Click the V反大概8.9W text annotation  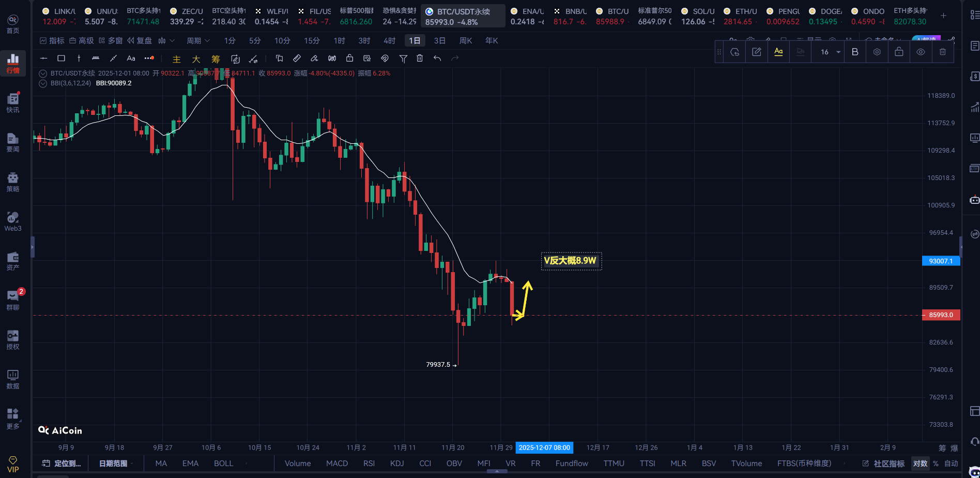571,261
